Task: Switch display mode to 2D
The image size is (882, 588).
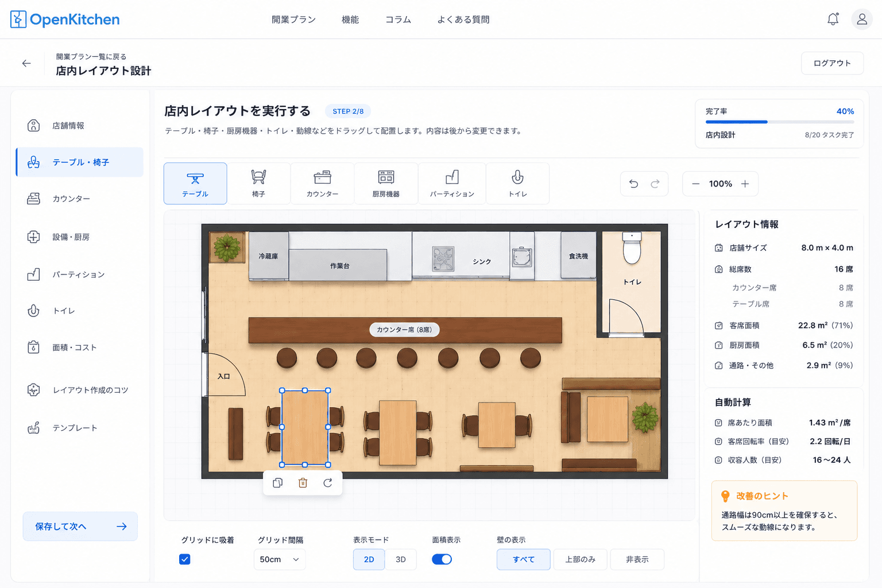Action: [x=369, y=559]
